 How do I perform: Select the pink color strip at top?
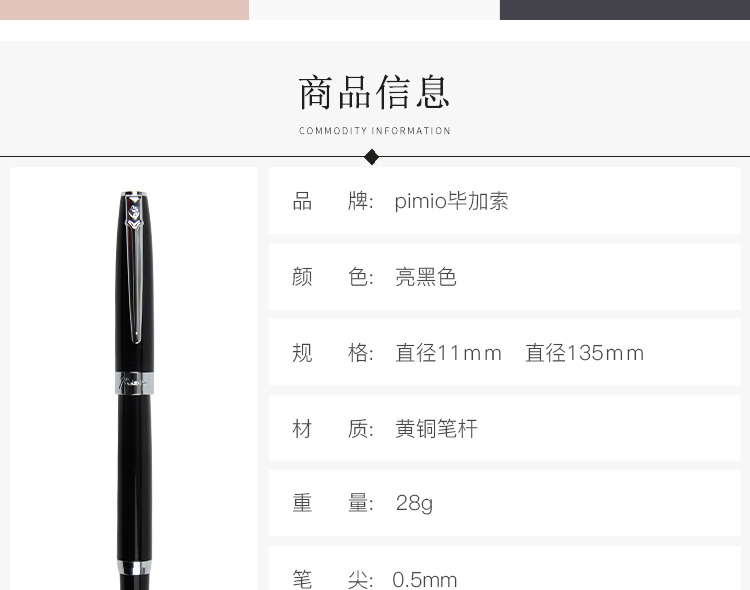click(124, 10)
